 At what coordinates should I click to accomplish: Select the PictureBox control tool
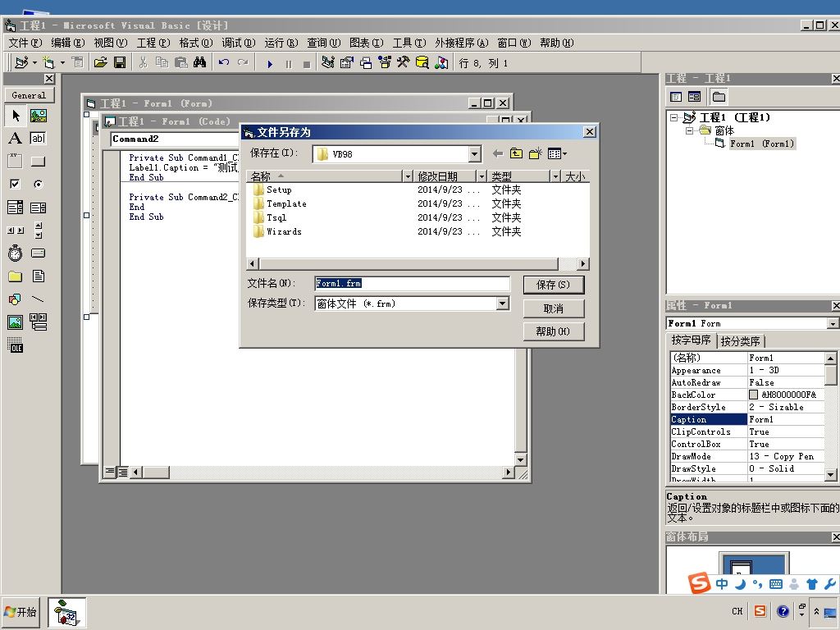pyautogui.click(x=38, y=115)
